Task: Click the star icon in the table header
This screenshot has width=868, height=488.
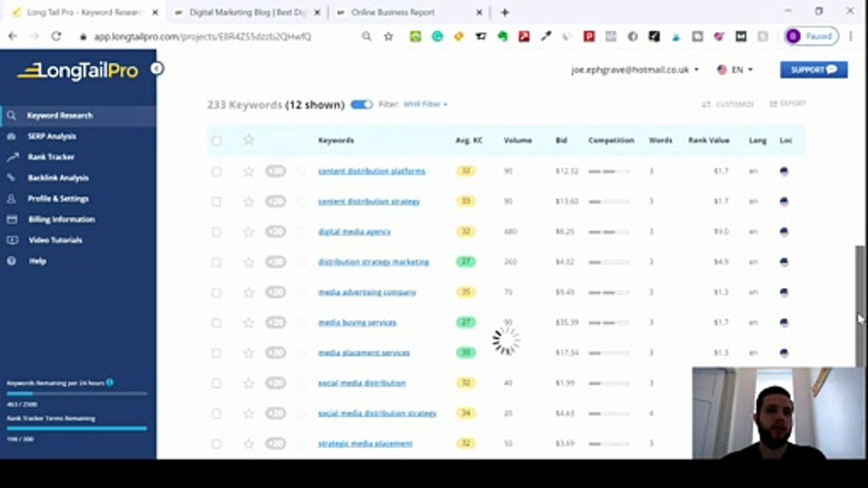Action: point(249,140)
